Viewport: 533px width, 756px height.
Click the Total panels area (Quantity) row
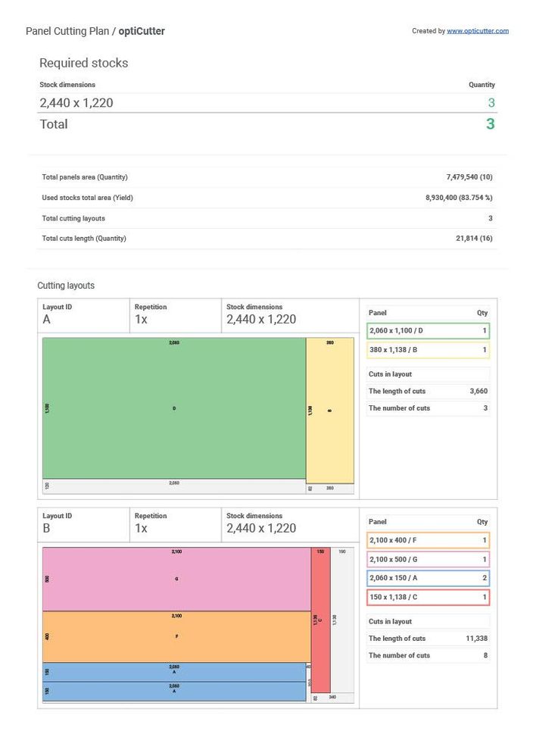266,177
